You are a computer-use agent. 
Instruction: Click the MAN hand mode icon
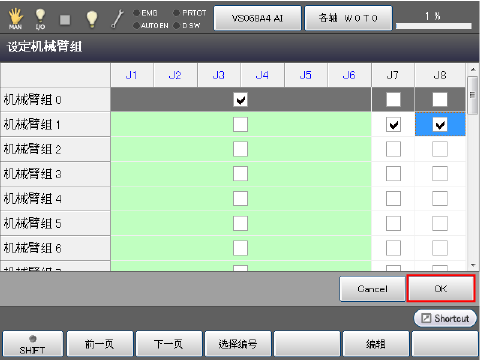click(x=15, y=18)
